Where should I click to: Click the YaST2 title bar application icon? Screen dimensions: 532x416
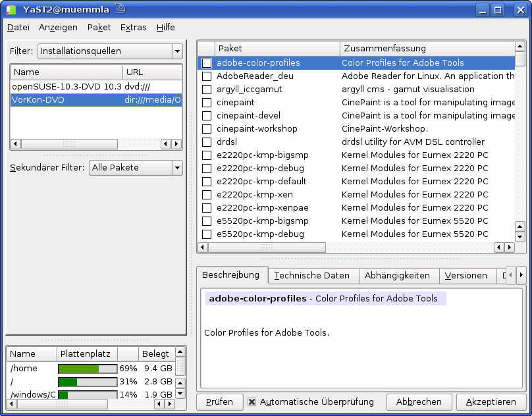pos(11,9)
